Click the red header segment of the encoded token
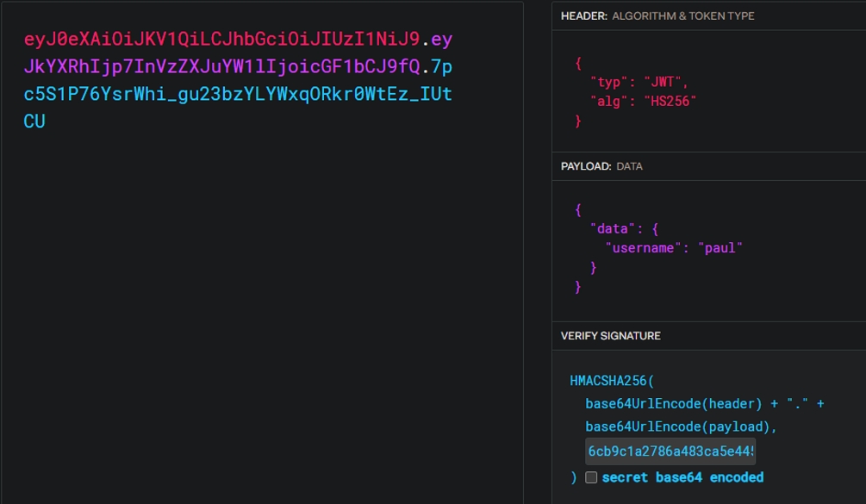The image size is (866, 504). click(221, 40)
